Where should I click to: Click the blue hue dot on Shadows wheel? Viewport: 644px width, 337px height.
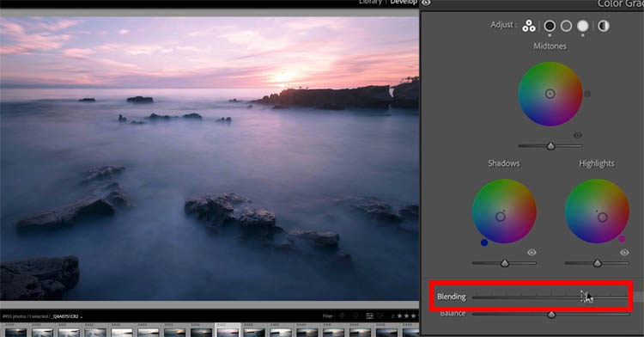484,243
